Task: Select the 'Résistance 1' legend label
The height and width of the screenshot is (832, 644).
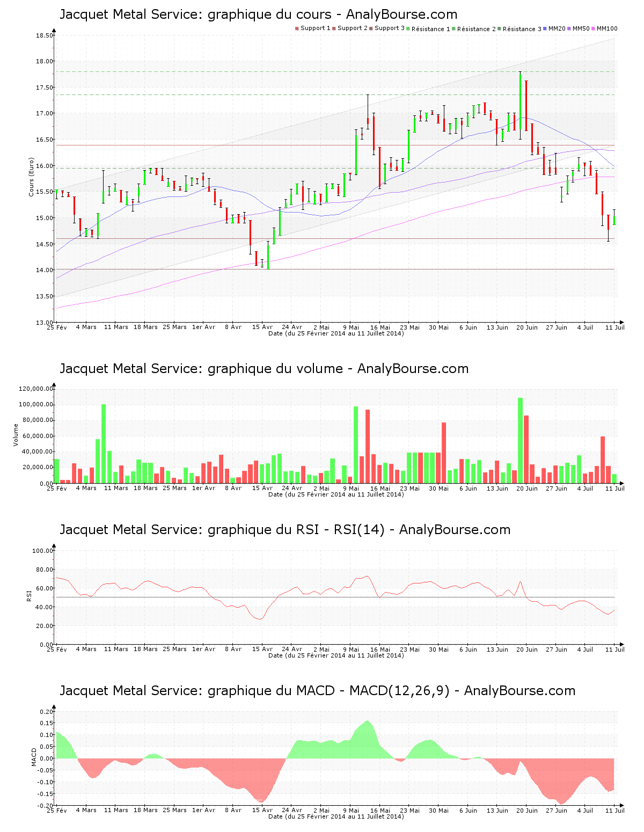Action: click(431, 29)
